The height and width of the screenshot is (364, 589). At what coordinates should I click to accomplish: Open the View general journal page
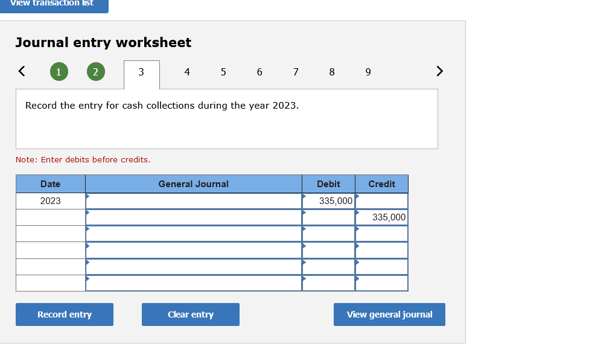click(x=389, y=314)
